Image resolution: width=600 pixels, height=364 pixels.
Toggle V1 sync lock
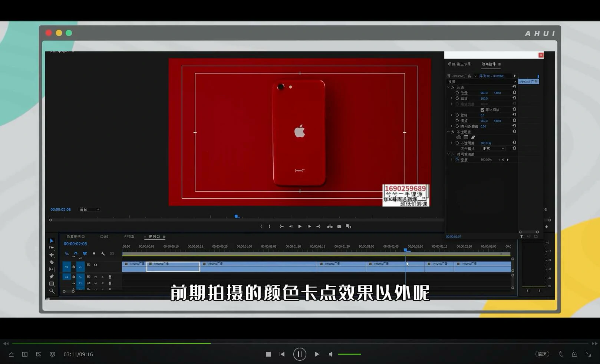88,265
